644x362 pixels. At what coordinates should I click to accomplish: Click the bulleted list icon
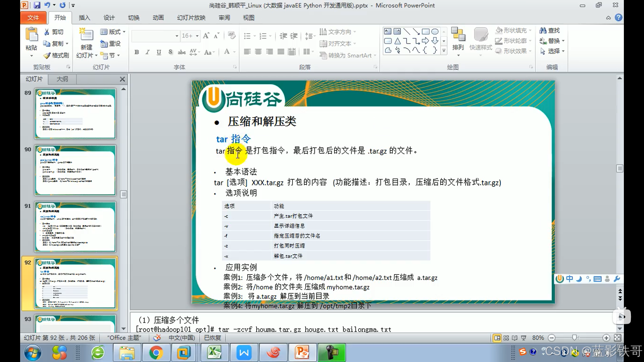click(247, 36)
